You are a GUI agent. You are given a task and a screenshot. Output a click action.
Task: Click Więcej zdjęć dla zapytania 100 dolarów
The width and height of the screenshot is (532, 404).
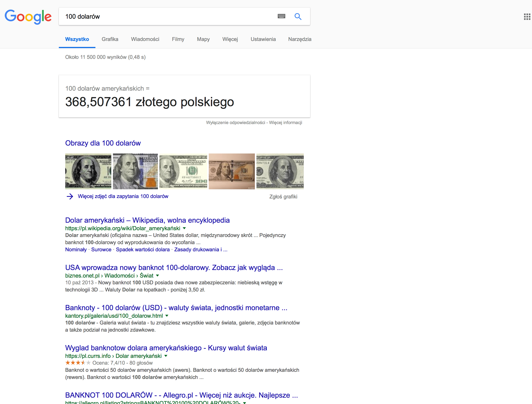tap(123, 196)
